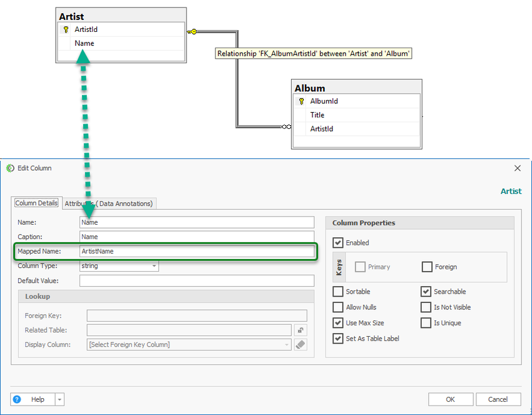Click the Related Table lock icon button
Viewport: 532px width, 415px height.
300,330
